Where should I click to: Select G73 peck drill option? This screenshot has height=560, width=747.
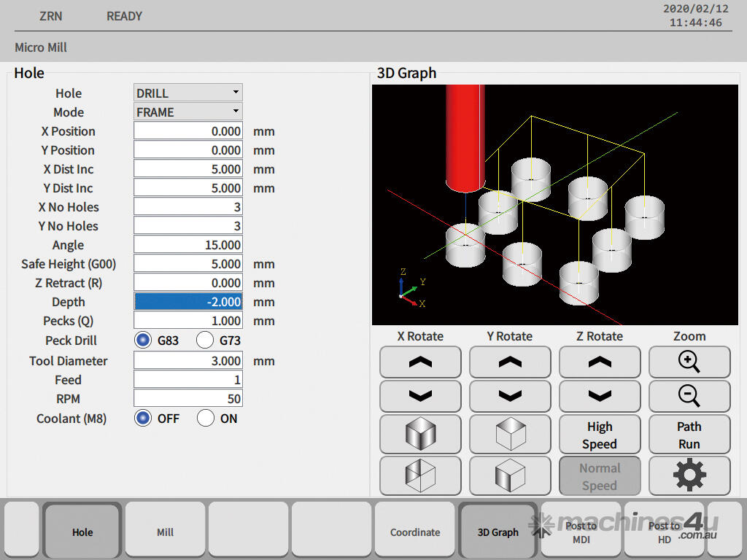coord(206,341)
